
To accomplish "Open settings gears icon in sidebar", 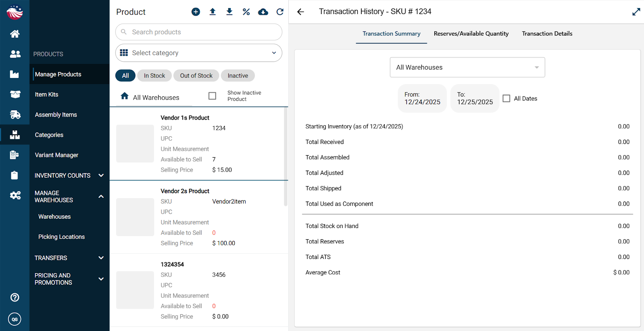I will (x=15, y=195).
